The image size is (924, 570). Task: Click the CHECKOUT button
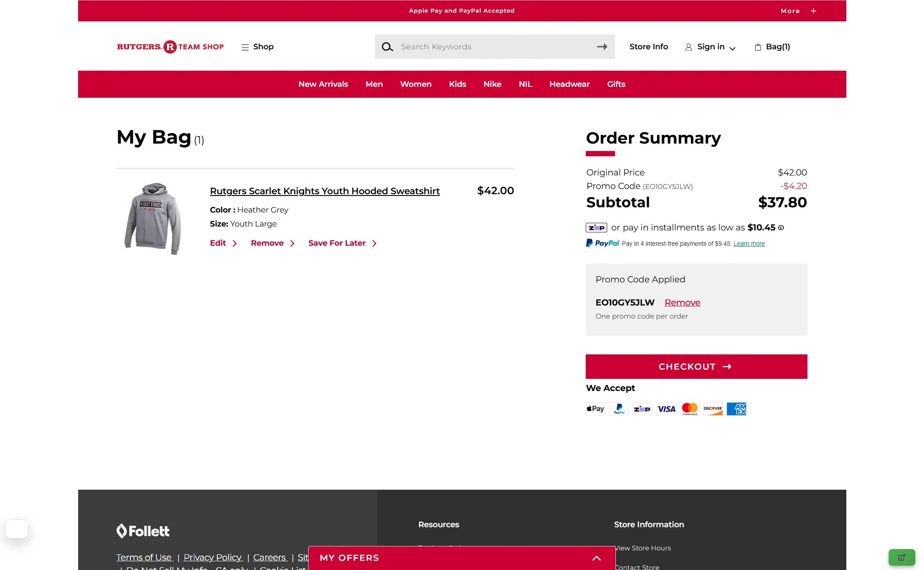tap(696, 367)
